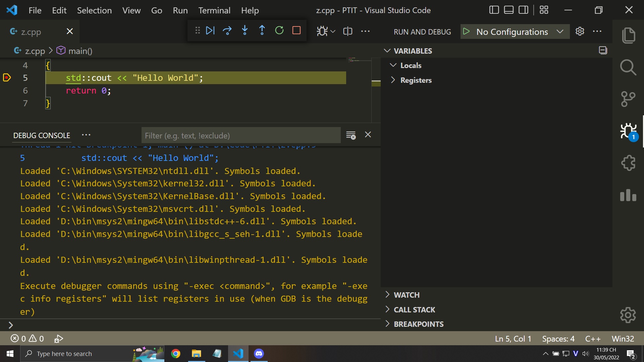Restart the debugging session
Screen dimensions: 644x362
[x=279, y=31]
